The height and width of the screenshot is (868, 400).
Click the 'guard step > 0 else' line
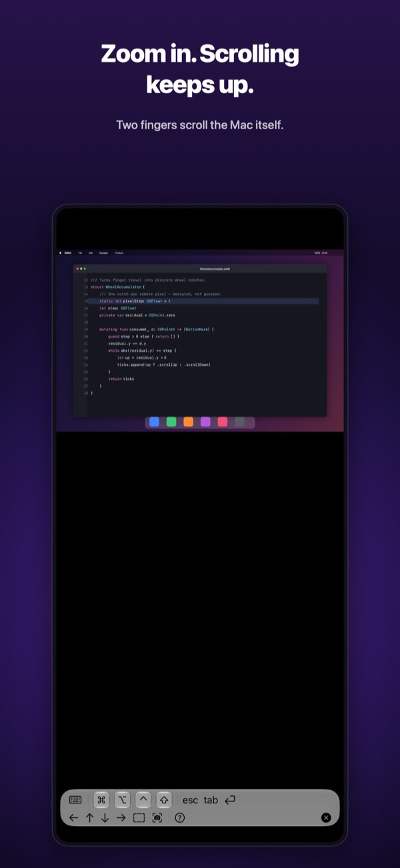click(143, 336)
